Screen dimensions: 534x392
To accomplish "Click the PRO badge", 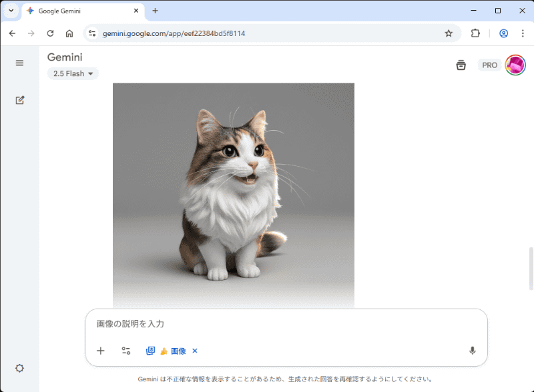I will click(x=489, y=65).
